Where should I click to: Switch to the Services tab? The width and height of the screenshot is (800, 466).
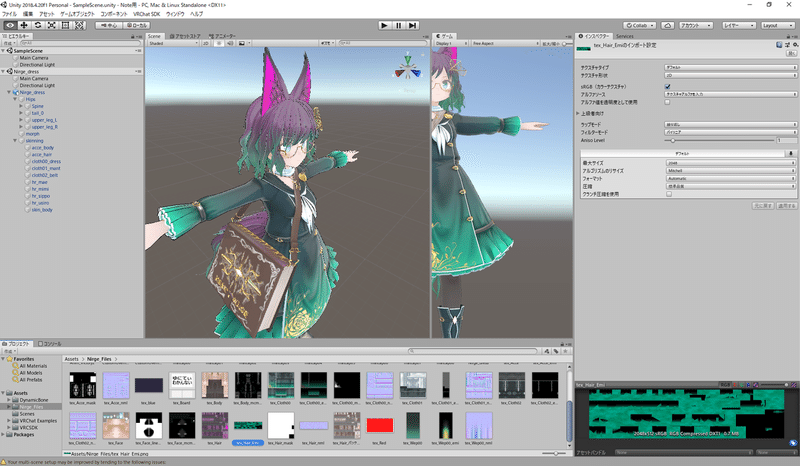[624, 36]
